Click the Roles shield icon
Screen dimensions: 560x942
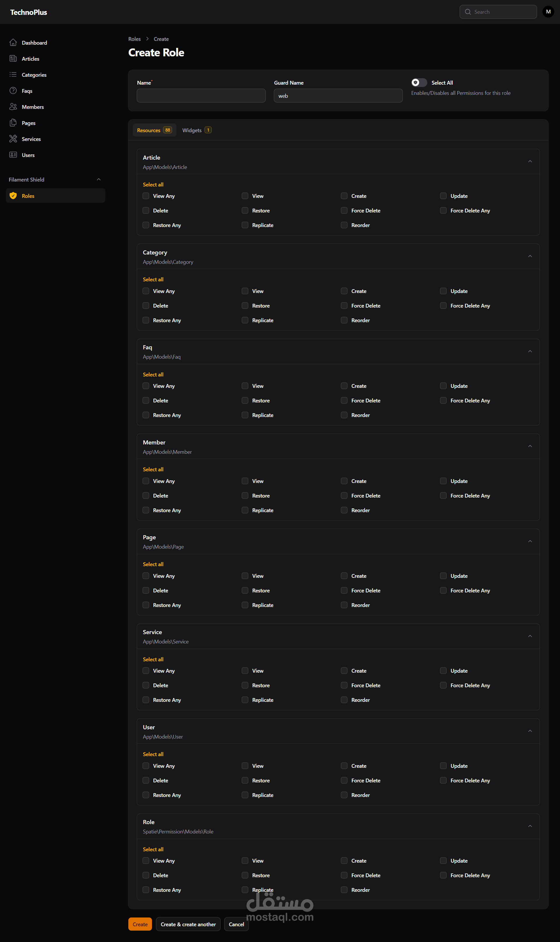point(13,196)
